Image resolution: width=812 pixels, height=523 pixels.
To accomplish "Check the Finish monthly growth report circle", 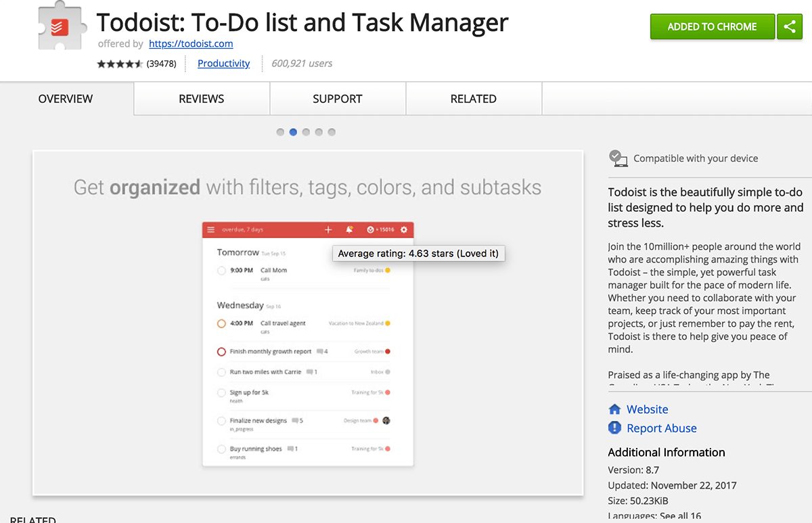I will (221, 352).
